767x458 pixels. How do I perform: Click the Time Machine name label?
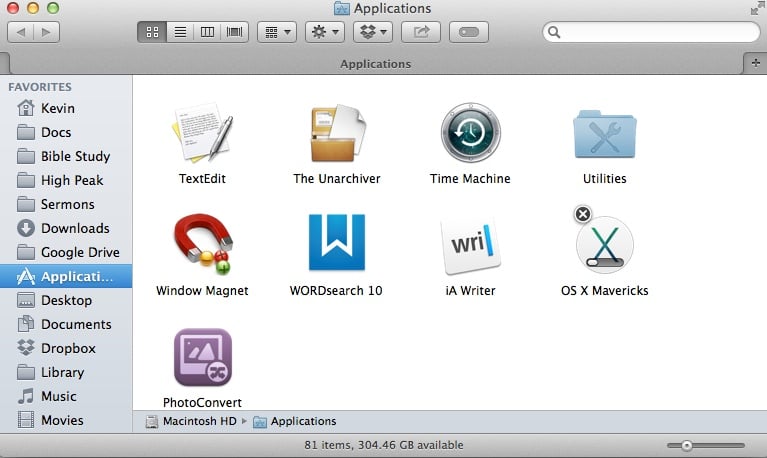point(470,179)
